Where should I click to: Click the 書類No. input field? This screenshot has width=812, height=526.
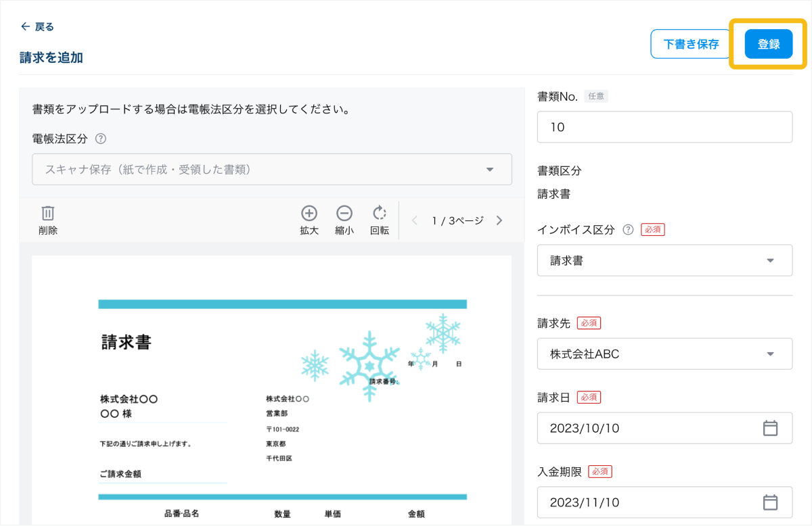(664, 127)
